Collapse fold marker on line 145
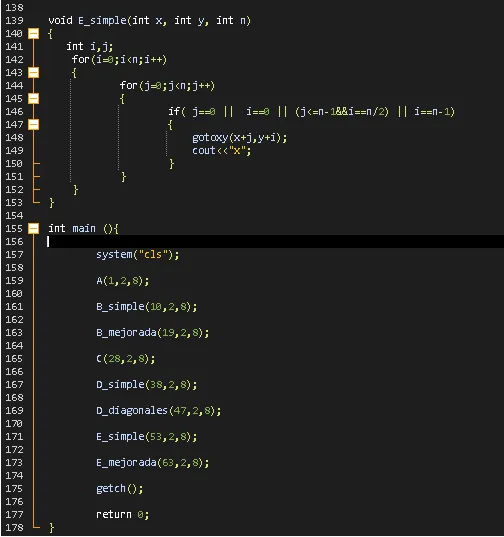 point(33,99)
